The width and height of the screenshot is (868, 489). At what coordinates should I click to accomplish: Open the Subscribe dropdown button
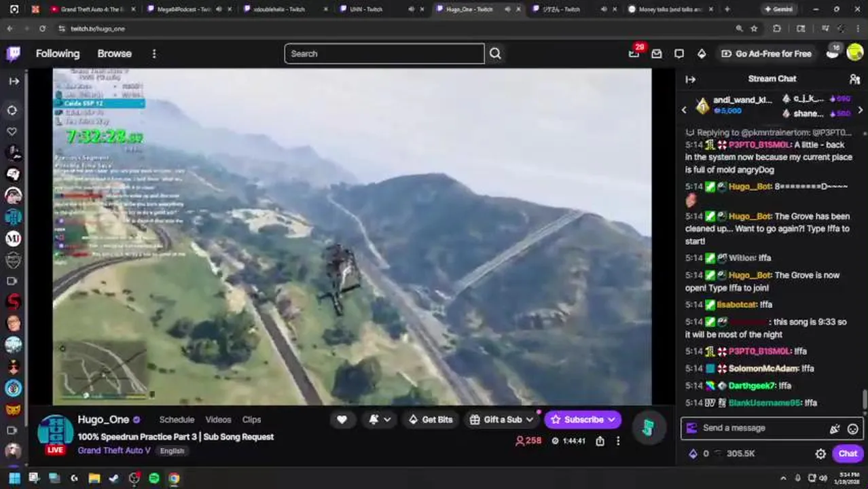point(583,420)
